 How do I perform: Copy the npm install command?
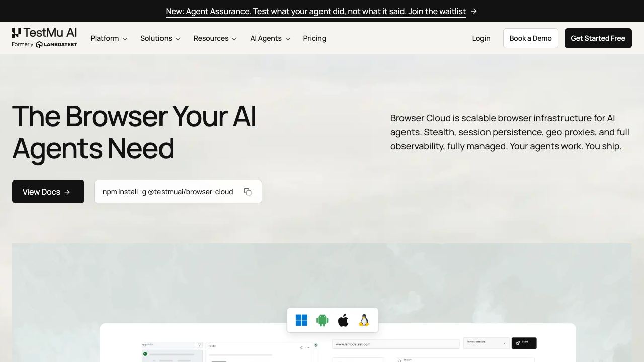(x=248, y=192)
